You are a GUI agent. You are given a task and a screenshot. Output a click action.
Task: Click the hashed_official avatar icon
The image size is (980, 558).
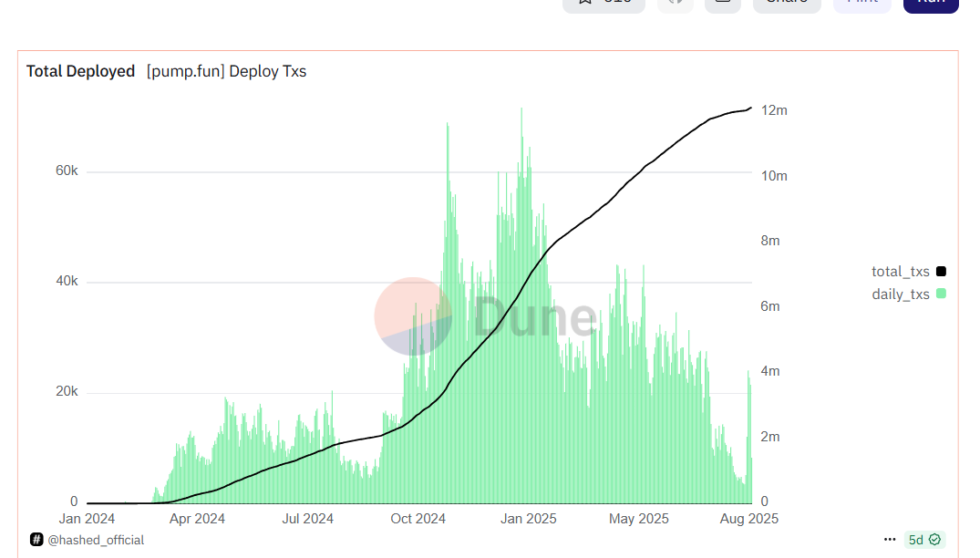[x=36, y=540]
